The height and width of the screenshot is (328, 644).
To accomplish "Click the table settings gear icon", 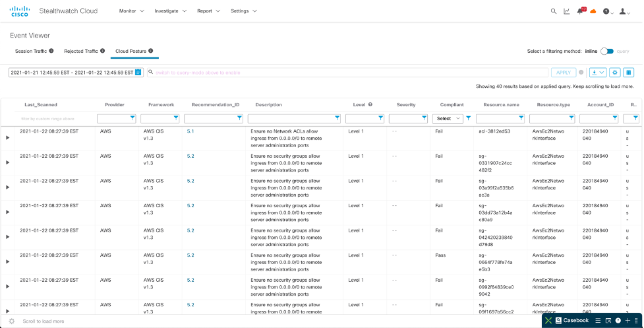I will click(x=615, y=73).
